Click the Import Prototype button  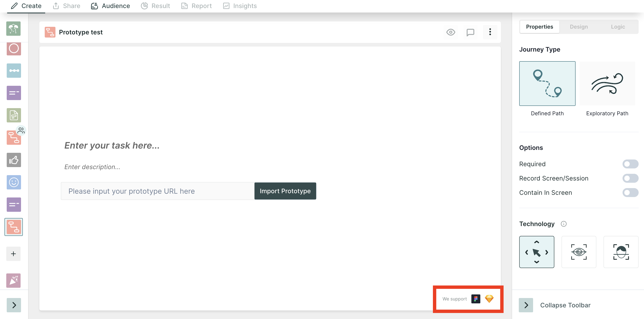coord(285,191)
